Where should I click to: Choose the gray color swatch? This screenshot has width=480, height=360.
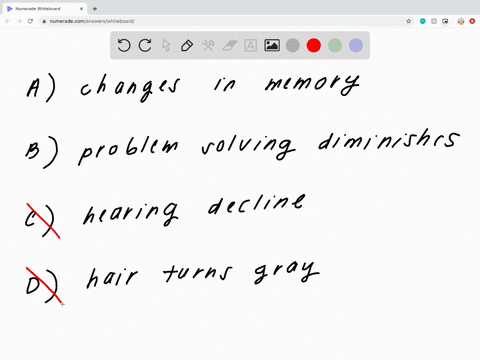click(293, 45)
